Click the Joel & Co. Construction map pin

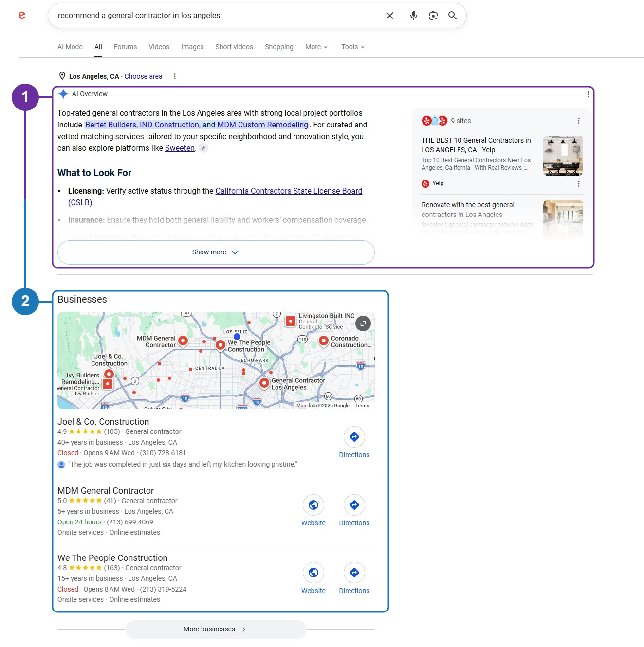tap(109, 374)
